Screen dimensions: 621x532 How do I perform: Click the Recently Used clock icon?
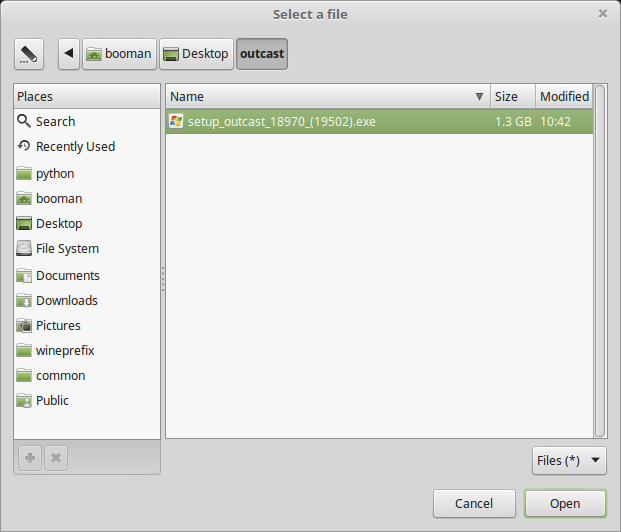[24, 146]
